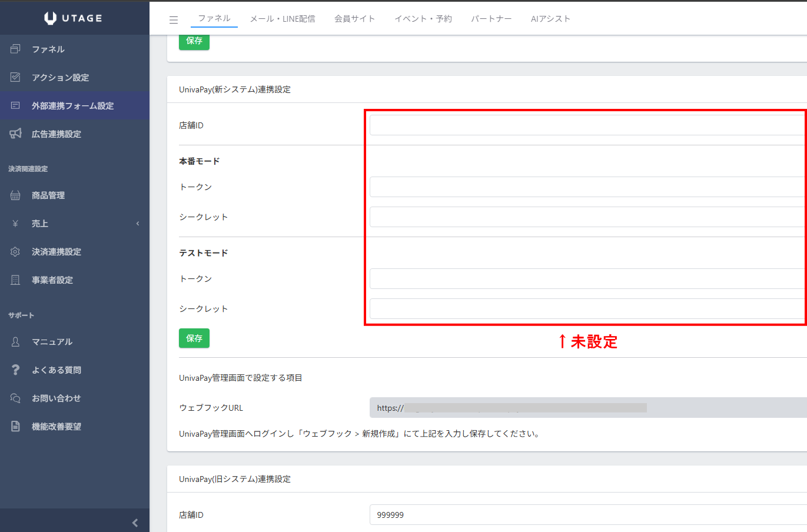The width and height of the screenshot is (807, 532).
Task: Save the UnivaPay new system settings
Action: point(194,338)
